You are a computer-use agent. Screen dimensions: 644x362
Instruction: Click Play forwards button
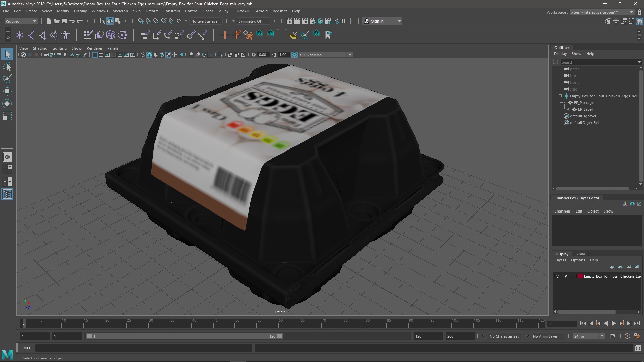(x=613, y=323)
